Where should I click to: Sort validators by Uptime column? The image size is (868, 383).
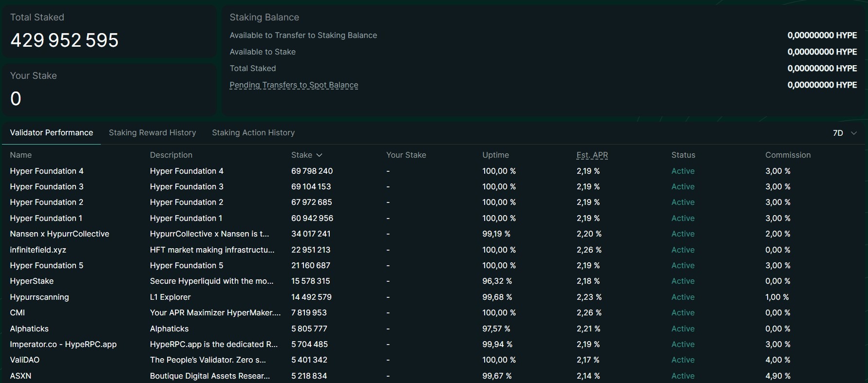tap(495, 155)
